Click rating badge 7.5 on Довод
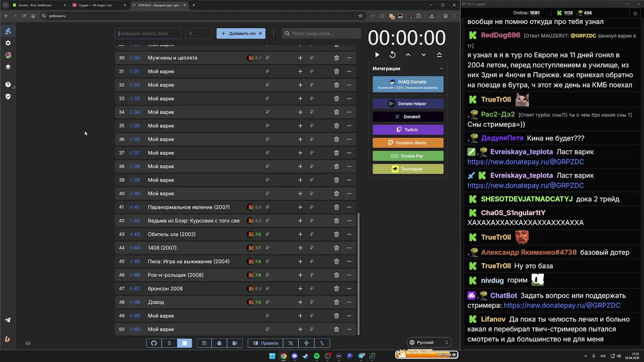This screenshot has height=362, width=644. click(255, 302)
